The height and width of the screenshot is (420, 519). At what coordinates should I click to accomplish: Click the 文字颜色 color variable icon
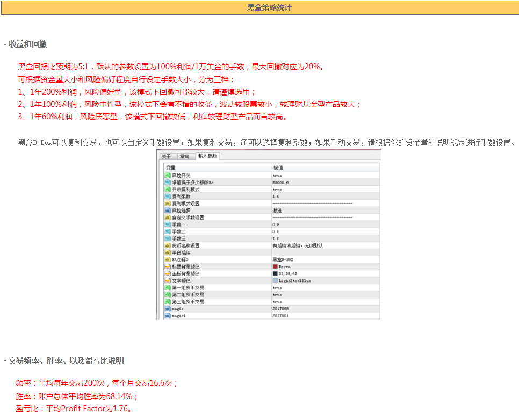pos(168,281)
